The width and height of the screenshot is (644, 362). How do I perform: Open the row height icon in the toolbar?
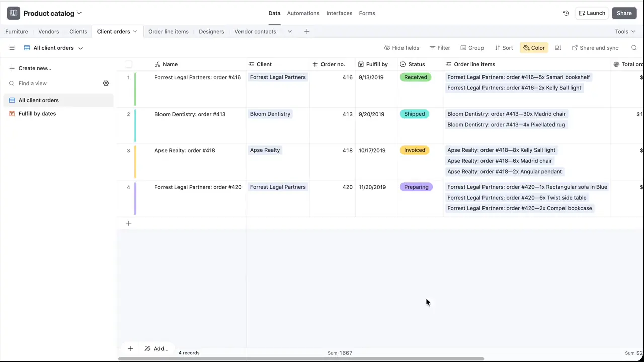(x=557, y=47)
